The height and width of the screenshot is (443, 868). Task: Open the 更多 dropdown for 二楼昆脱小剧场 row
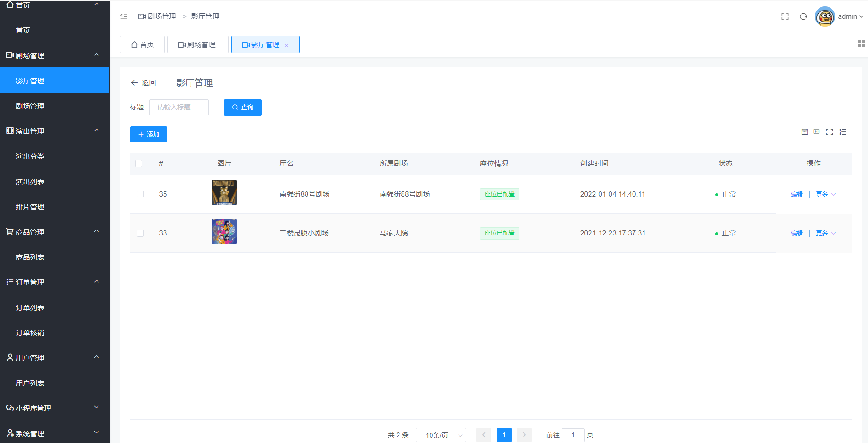[x=826, y=233]
